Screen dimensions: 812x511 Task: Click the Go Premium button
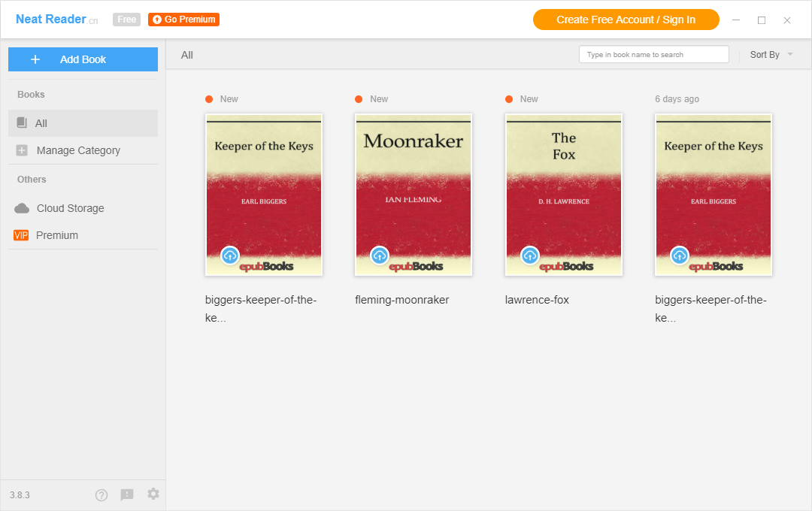[183, 20]
